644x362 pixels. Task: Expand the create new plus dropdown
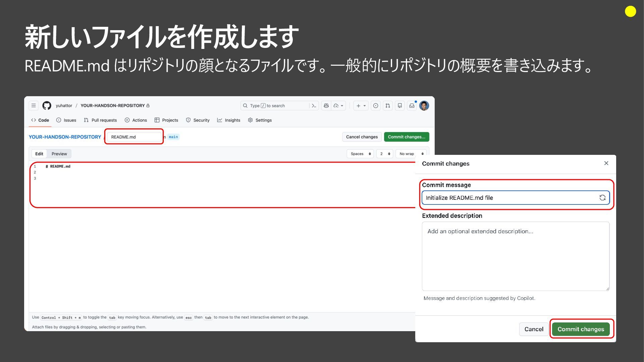361,106
